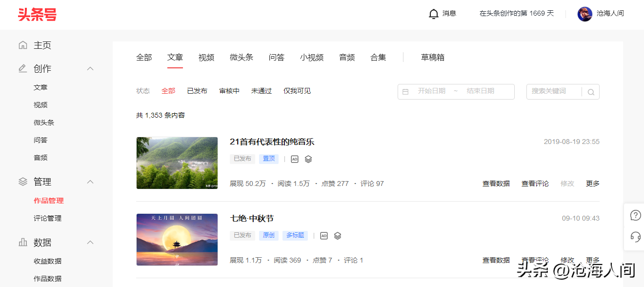Collapse the 创作 sidebar section
The height and width of the screenshot is (287, 644).
(x=90, y=69)
